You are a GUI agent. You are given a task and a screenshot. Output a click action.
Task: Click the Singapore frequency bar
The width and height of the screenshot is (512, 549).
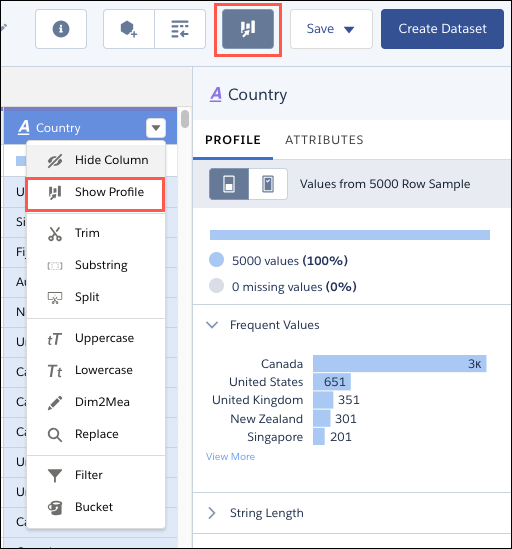pyautogui.click(x=319, y=437)
